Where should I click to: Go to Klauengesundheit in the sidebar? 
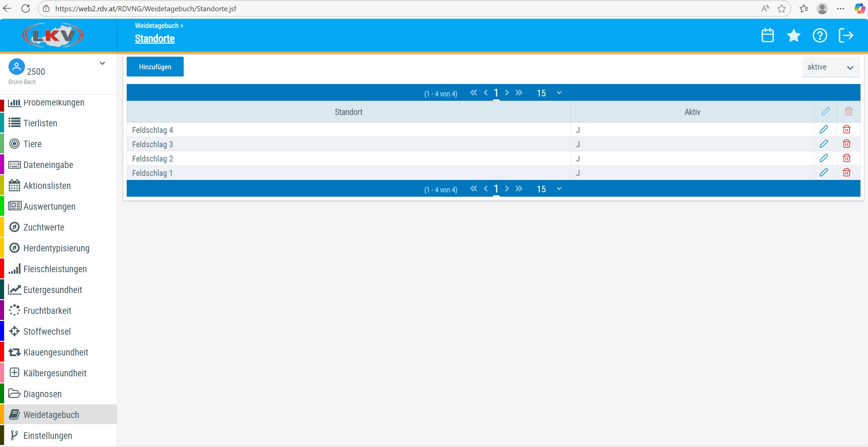[56, 352]
